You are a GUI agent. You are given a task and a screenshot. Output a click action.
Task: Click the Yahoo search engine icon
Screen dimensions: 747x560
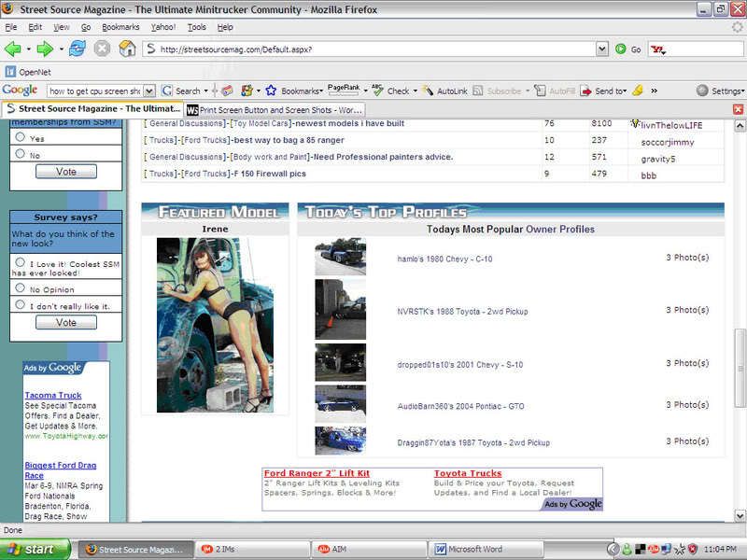[x=658, y=49]
